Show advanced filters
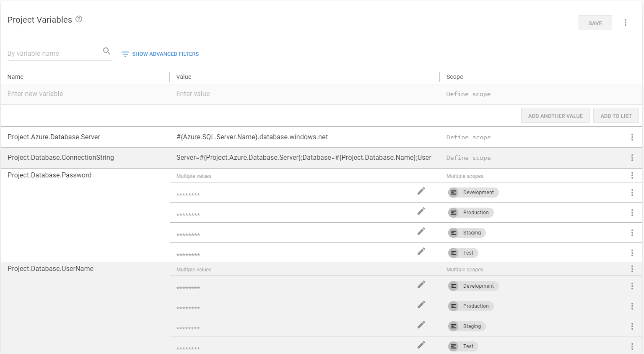 [160, 54]
